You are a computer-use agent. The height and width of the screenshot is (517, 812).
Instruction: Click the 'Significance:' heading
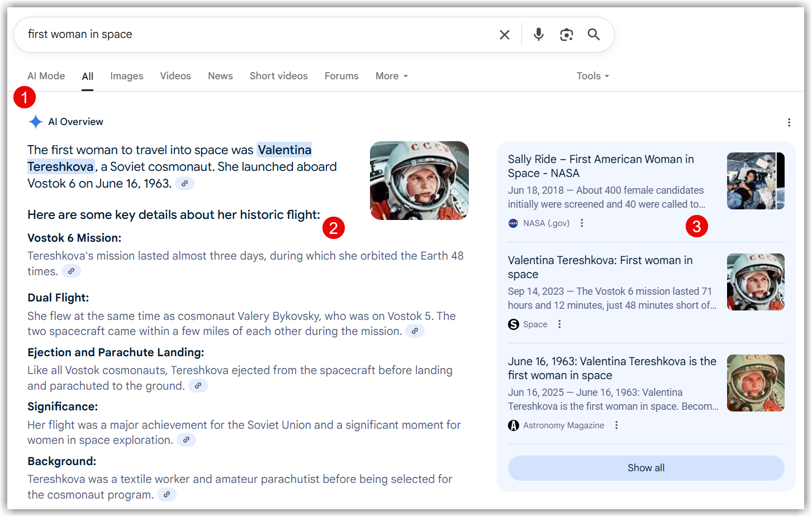(63, 406)
